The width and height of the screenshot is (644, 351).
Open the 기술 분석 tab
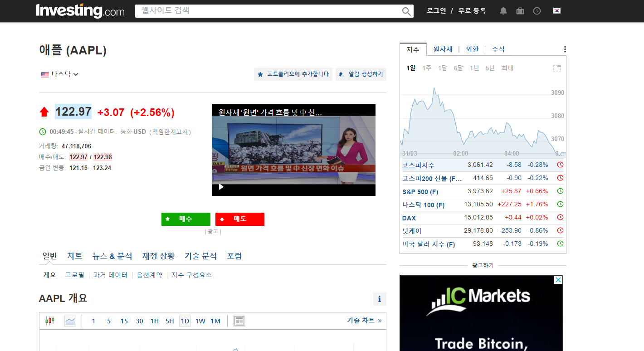(201, 256)
